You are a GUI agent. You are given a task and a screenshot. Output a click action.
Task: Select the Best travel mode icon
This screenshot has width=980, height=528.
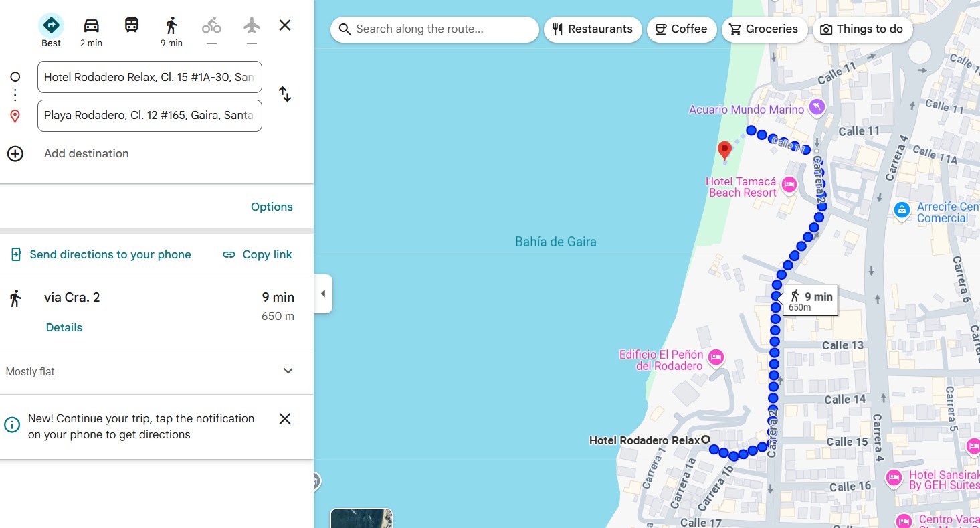point(51,26)
